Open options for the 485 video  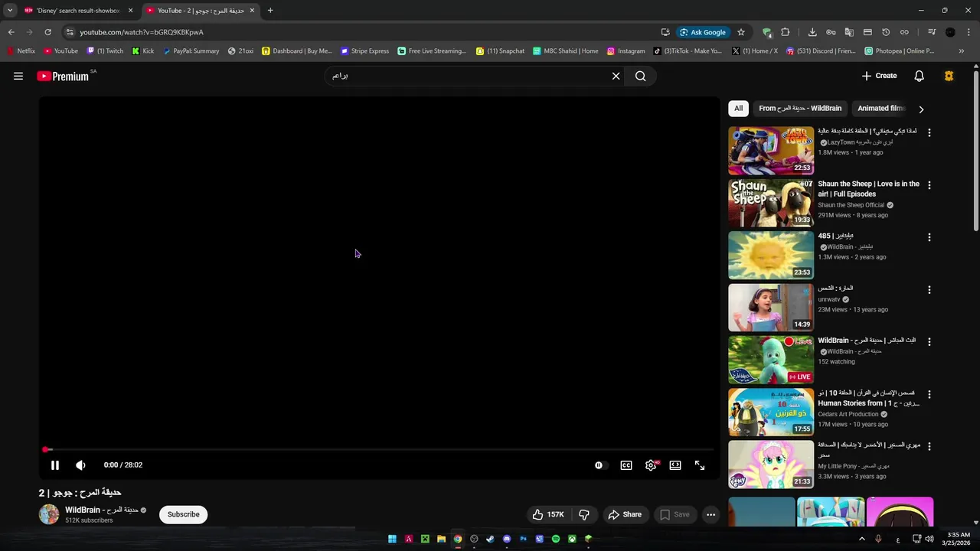pyautogui.click(x=929, y=237)
